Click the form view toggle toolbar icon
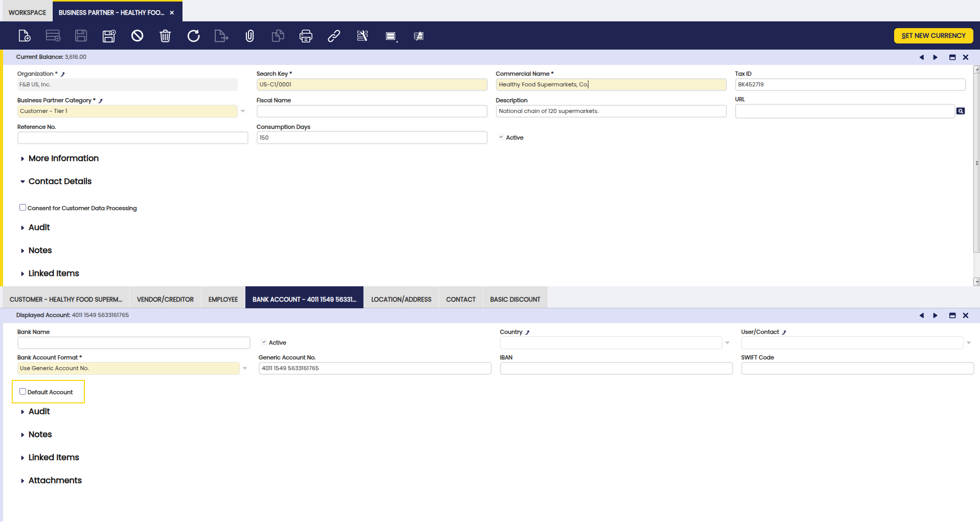980x522 pixels. click(x=391, y=36)
